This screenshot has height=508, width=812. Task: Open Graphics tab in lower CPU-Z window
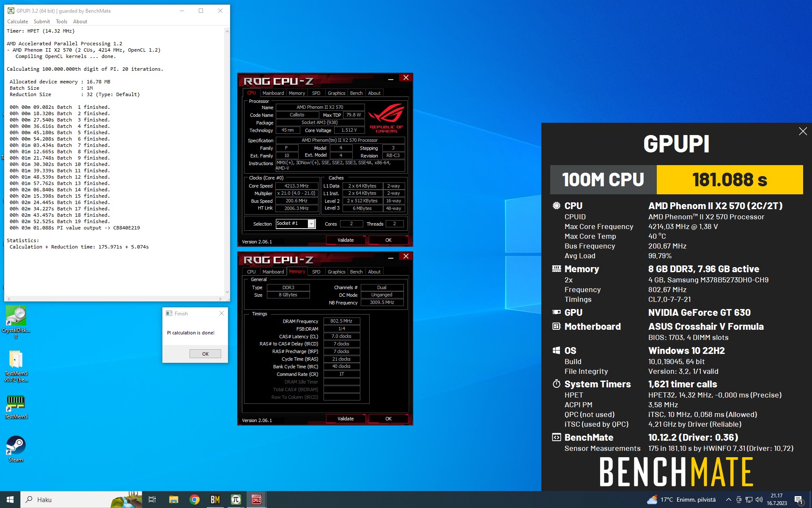[337, 272]
